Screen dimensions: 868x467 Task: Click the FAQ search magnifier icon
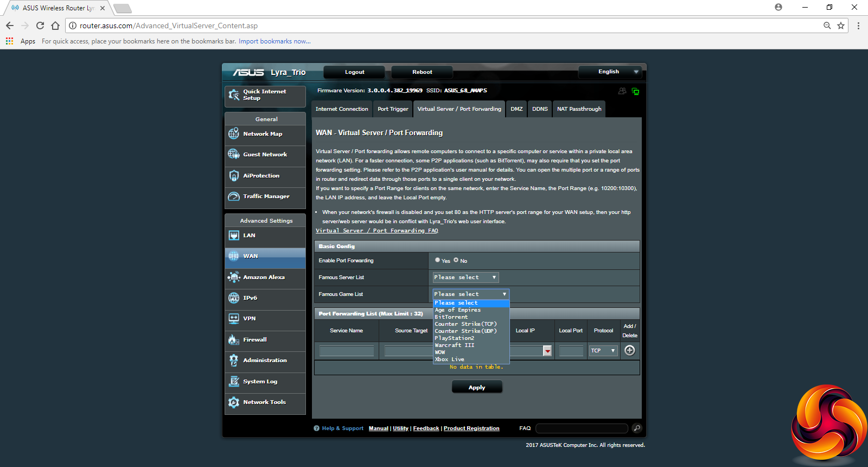(637, 428)
